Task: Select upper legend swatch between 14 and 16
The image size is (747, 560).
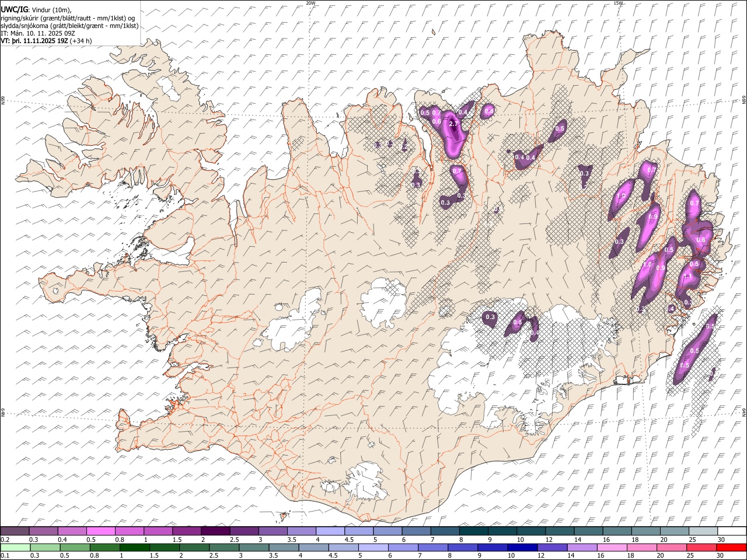Action: tap(588, 531)
